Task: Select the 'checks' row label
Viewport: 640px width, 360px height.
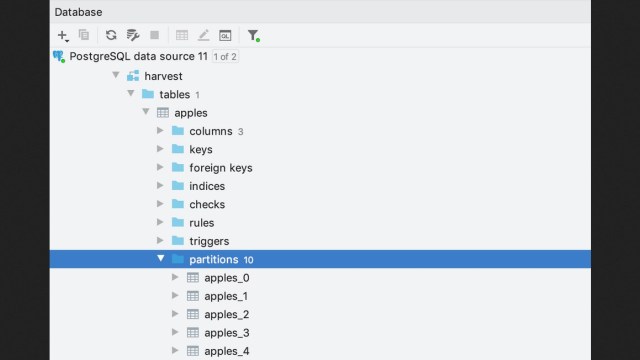Action: click(207, 204)
